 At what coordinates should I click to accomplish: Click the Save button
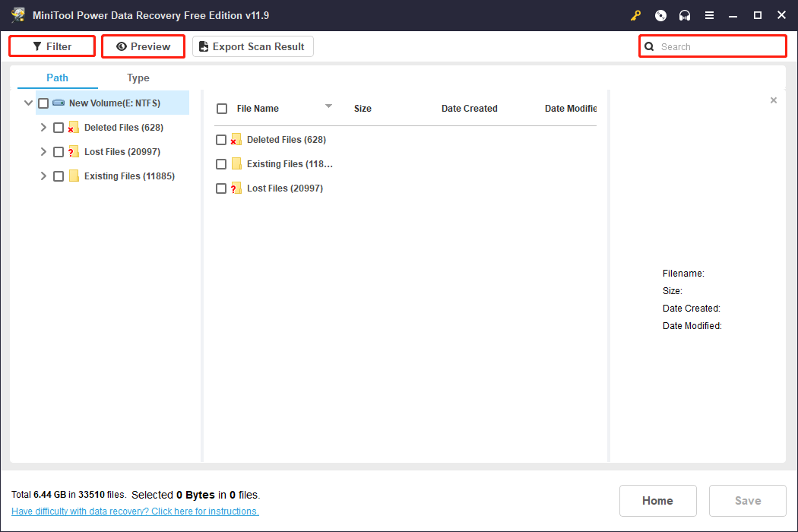[x=748, y=501]
